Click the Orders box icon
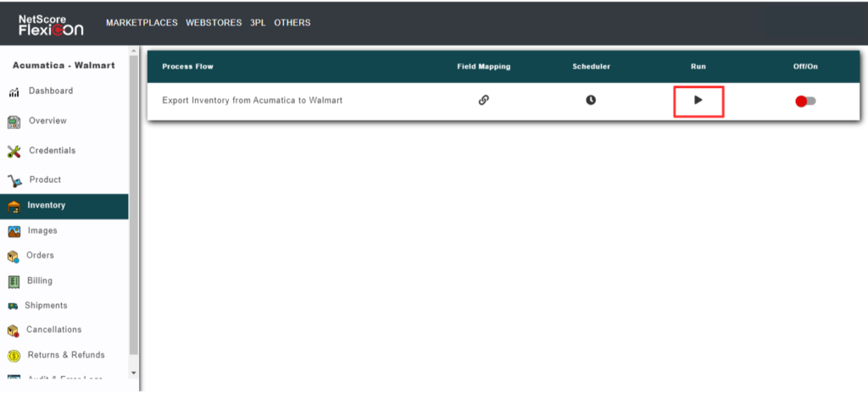This screenshot has height=393, width=868. coord(14,256)
